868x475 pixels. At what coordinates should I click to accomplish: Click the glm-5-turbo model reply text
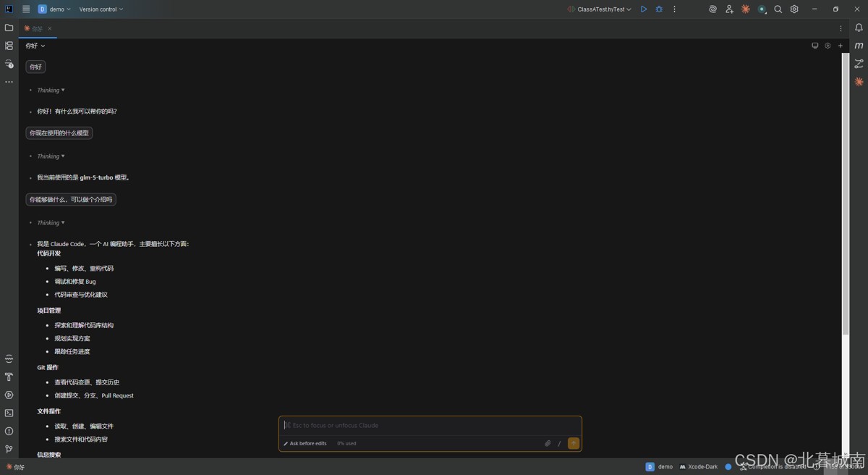(84, 177)
